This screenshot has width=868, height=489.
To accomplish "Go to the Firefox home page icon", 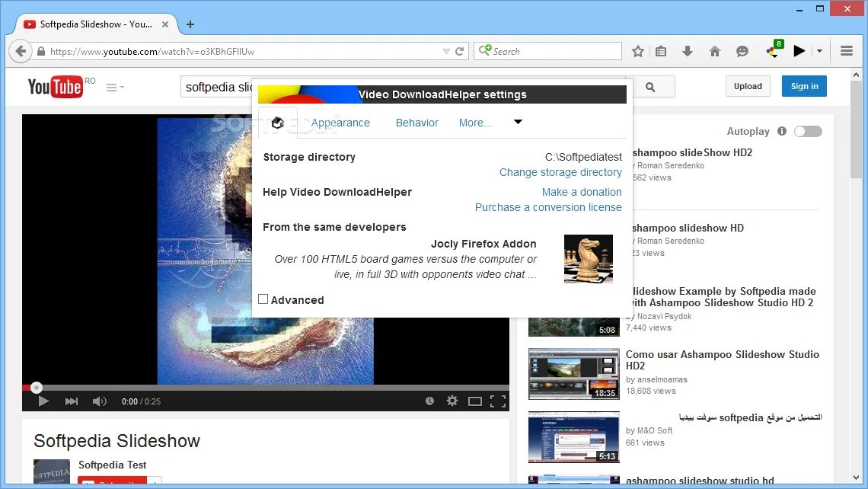I will point(715,52).
